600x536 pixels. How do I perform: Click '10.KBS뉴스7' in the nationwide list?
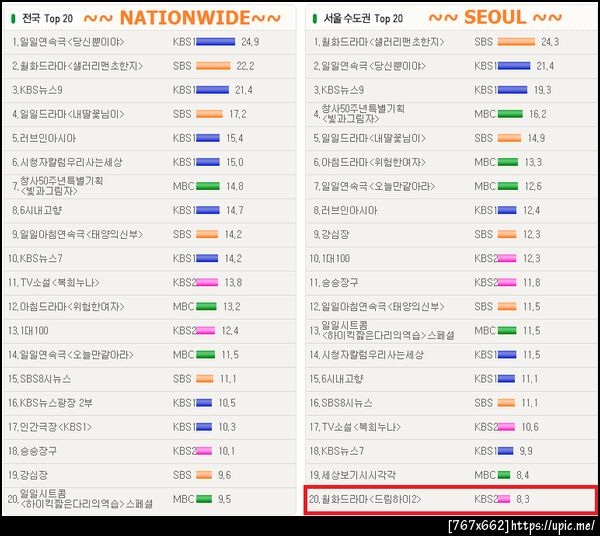click(x=35, y=258)
